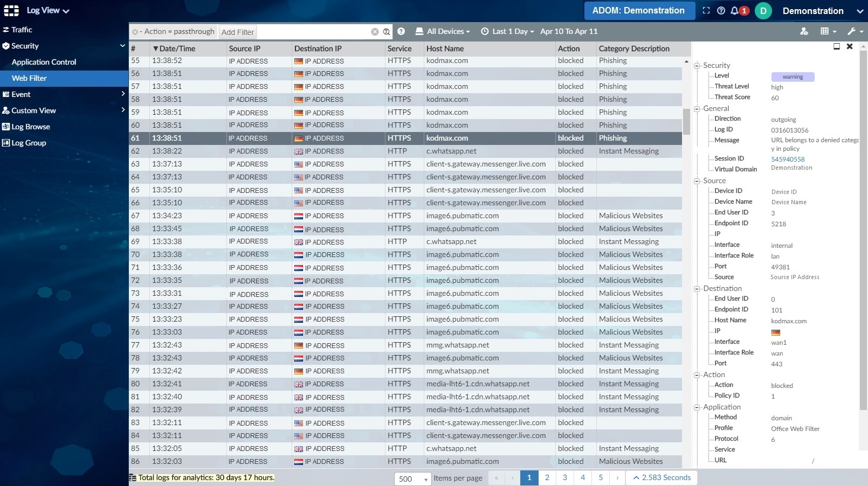Click the ADOM: Demonstration button
Screen dimensions: 868x486
coord(638,11)
